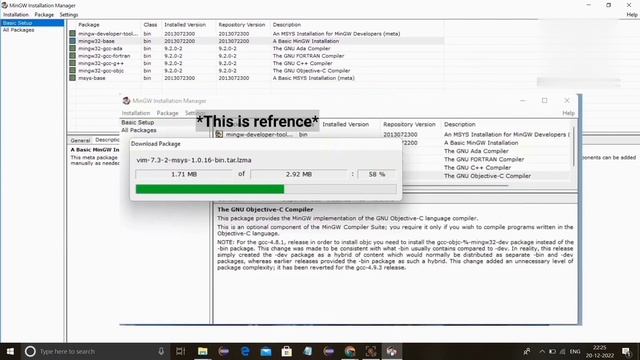The height and width of the screenshot is (360, 640).
Task: Click the 58 % progress field
Action: coord(377,174)
